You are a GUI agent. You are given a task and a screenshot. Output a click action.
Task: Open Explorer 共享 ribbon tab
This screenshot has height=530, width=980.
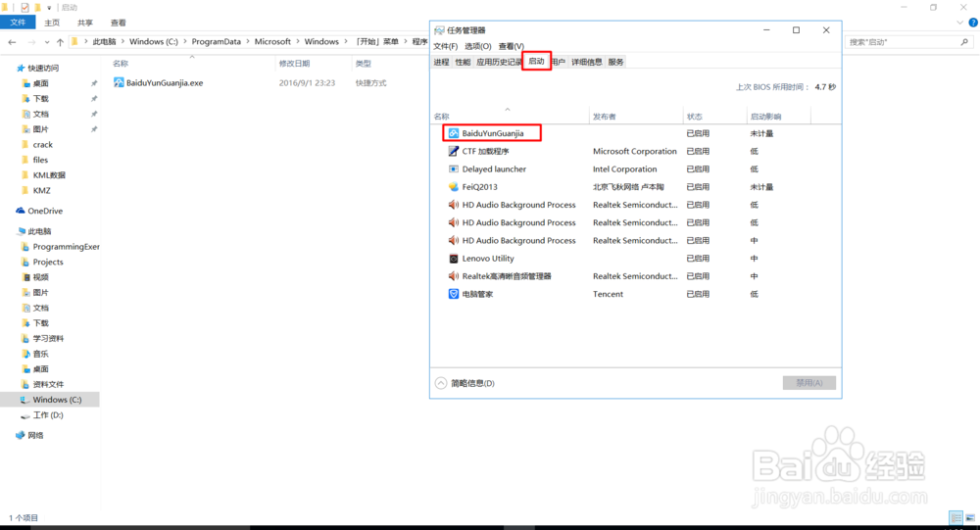[85, 23]
